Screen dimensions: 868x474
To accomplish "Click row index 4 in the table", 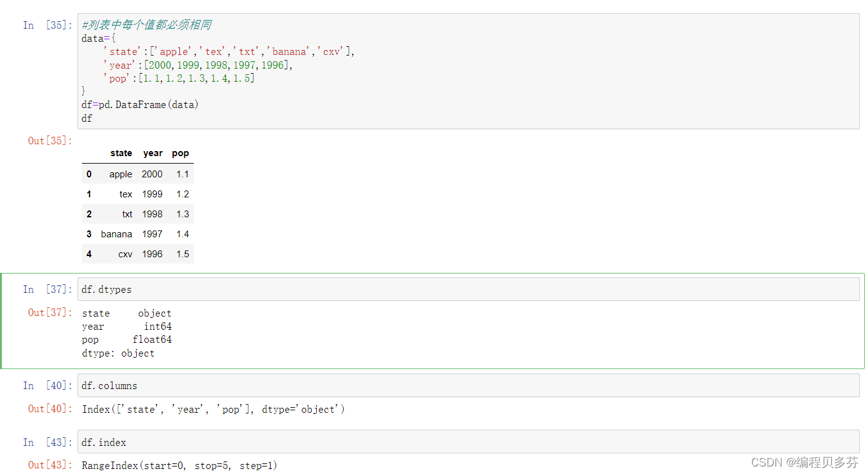I will (89, 254).
